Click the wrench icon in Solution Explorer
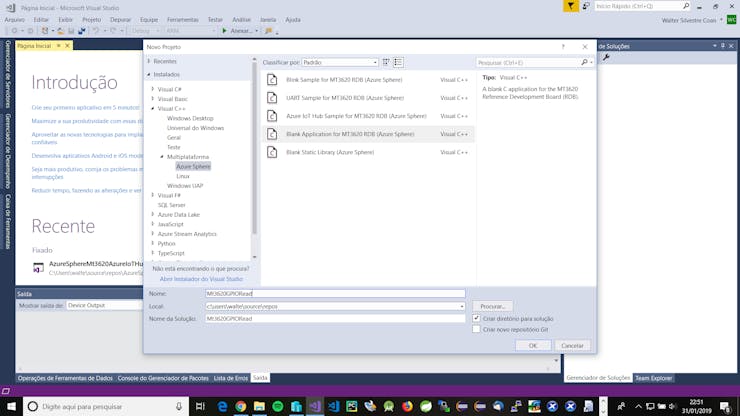This screenshot has width=740, height=416. pyautogui.click(x=606, y=58)
